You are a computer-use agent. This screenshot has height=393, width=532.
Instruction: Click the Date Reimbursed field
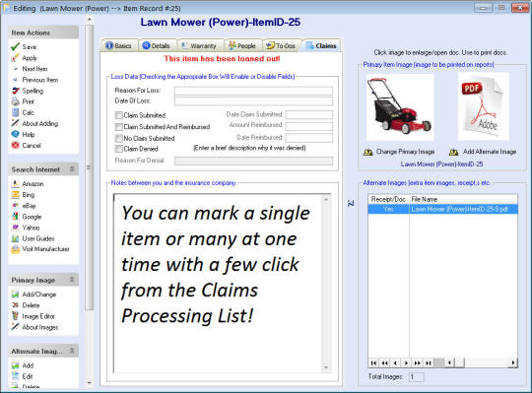click(308, 137)
